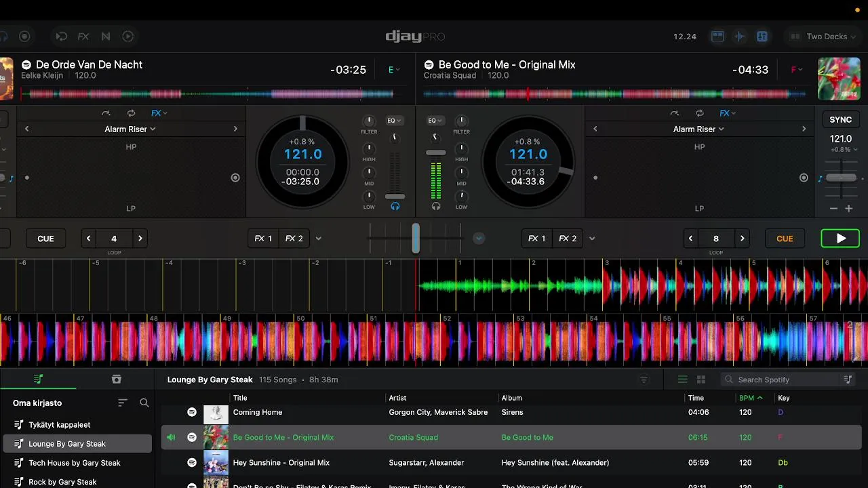Click the left deck HIGH knob
The width and height of the screenshot is (868, 488).
pyautogui.click(x=369, y=148)
